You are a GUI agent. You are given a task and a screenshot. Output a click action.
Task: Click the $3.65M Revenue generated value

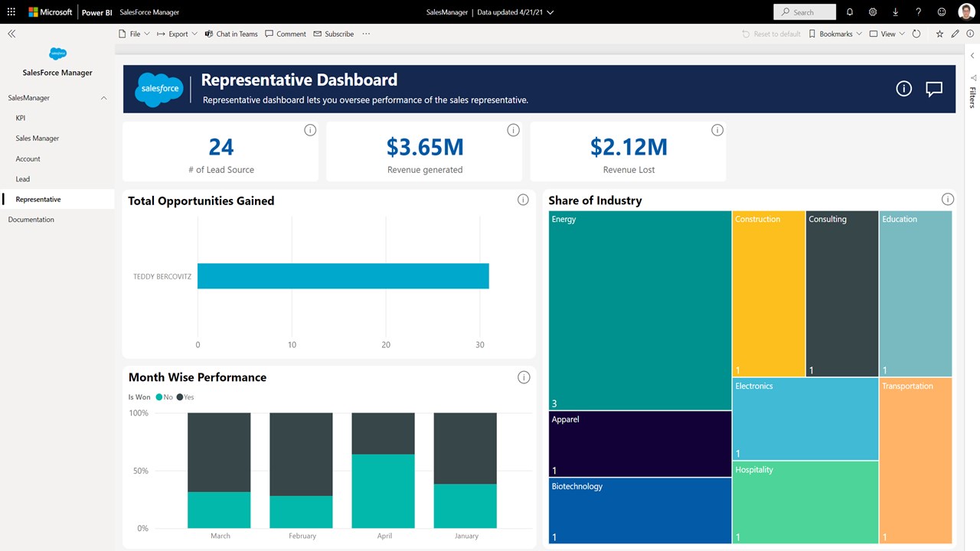[425, 147]
